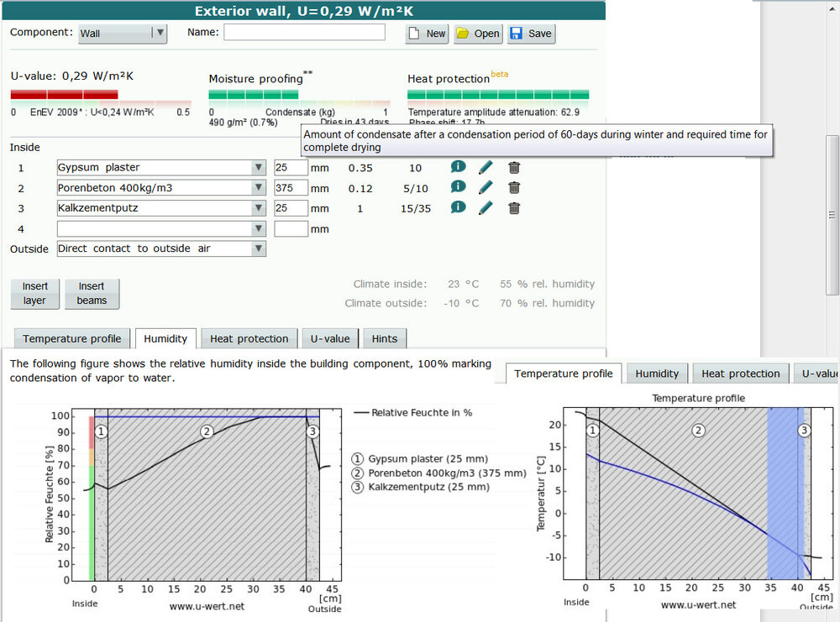This screenshot has height=622, width=840.
Task: Click empty thickness field of layer 4
Action: (x=291, y=229)
